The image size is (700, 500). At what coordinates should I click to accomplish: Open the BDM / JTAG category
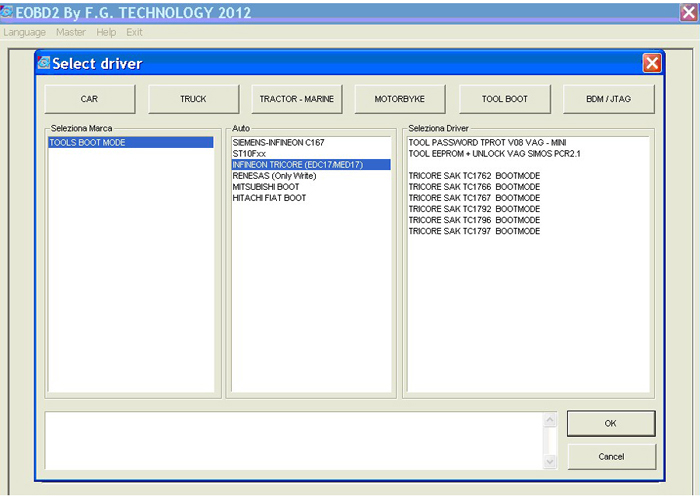pyautogui.click(x=608, y=99)
